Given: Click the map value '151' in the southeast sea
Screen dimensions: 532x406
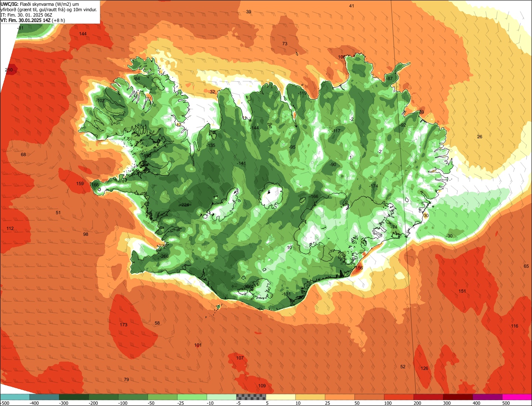Looking at the screenshot, I should coord(462,291).
